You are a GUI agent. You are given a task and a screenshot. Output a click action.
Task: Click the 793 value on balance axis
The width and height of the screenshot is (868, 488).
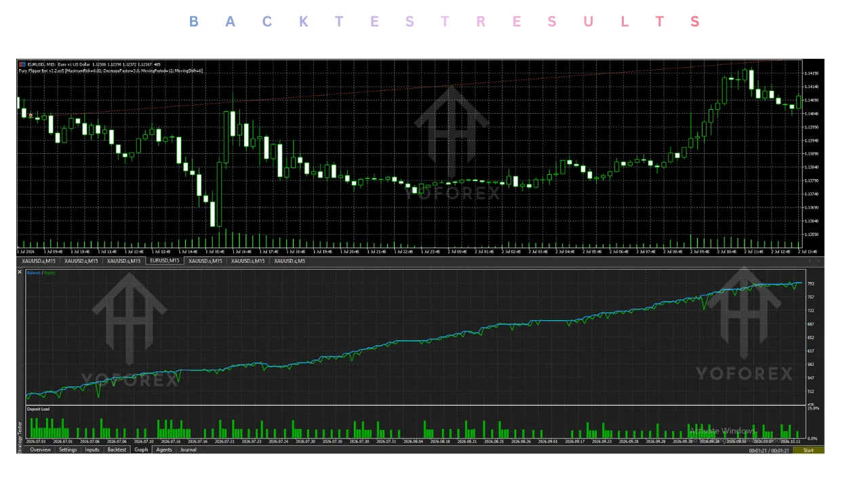(x=810, y=283)
